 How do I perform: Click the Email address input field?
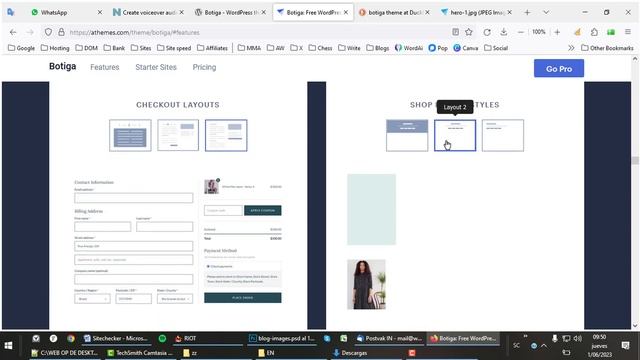coord(133,198)
